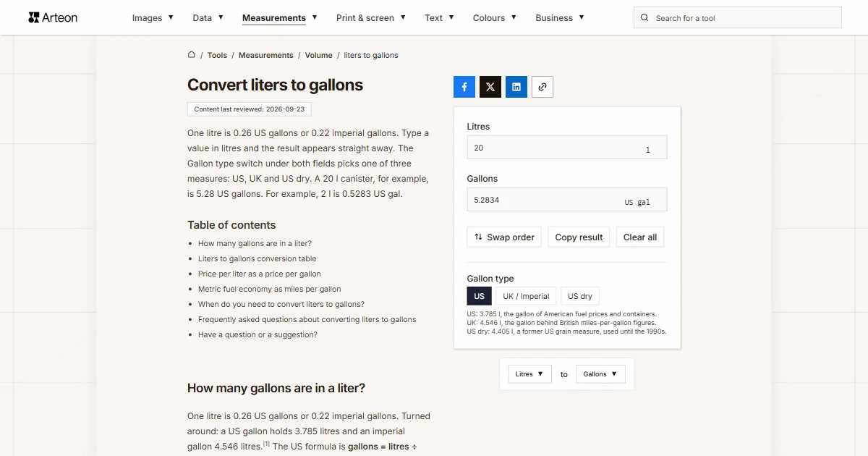The width and height of the screenshot is (868, 456).
Task: Click the Copy result button
Action: point(579,237)
